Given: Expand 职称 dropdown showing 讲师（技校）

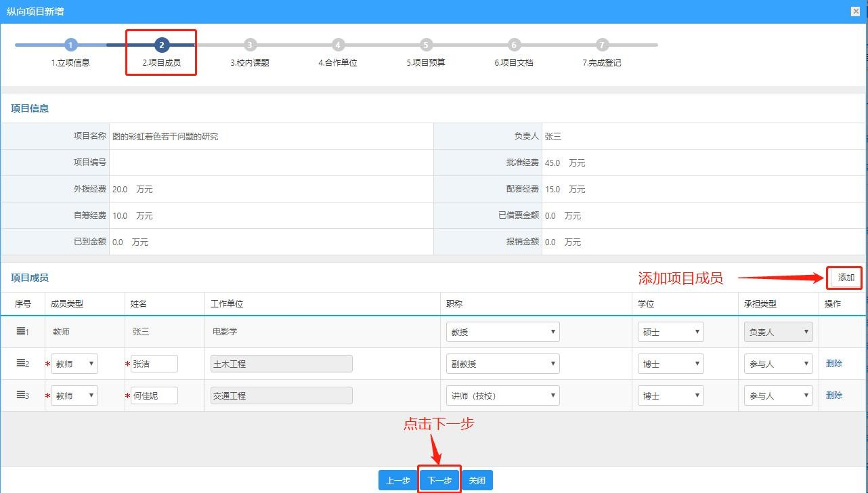Looking at the screenshot, I should (x=503, y=395).
